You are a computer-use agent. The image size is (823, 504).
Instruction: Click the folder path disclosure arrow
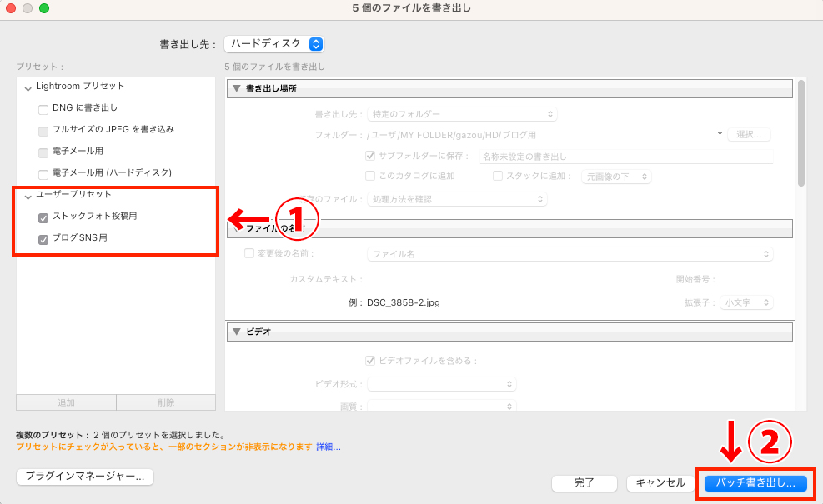719,133
